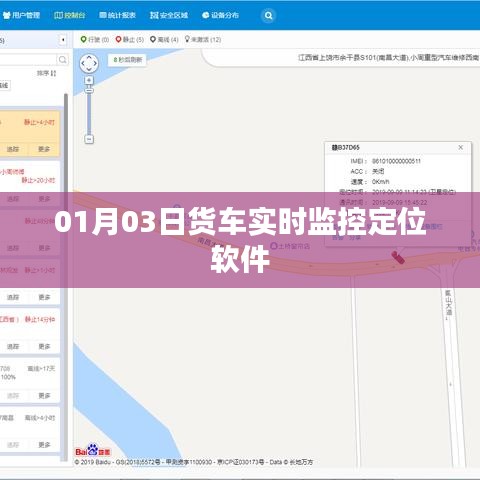Image resolution: width=480 pixels, height=480 pixels.
Task: Select the highlighted 静止>4小时 vehicle card
Action: click(x=30, y=133)
